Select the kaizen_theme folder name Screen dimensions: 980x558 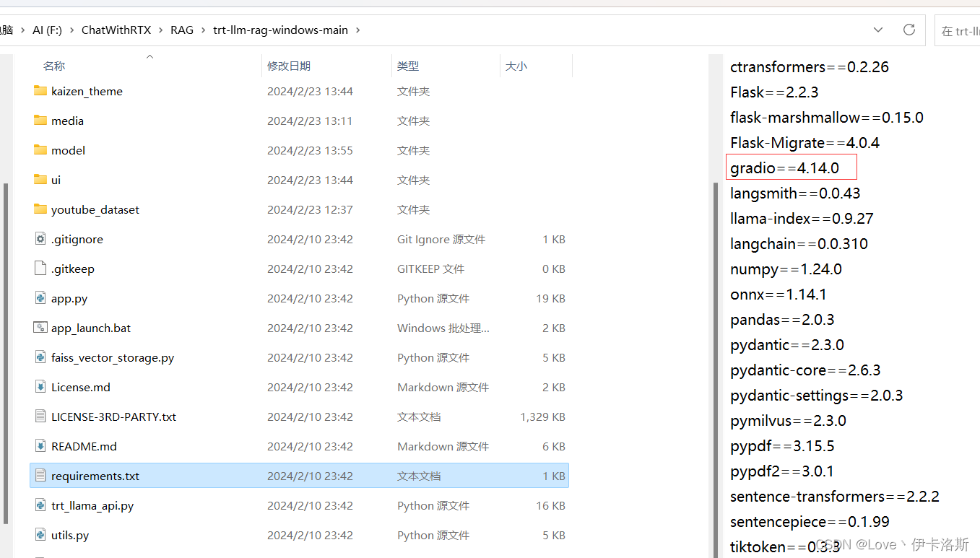[87, 91]
